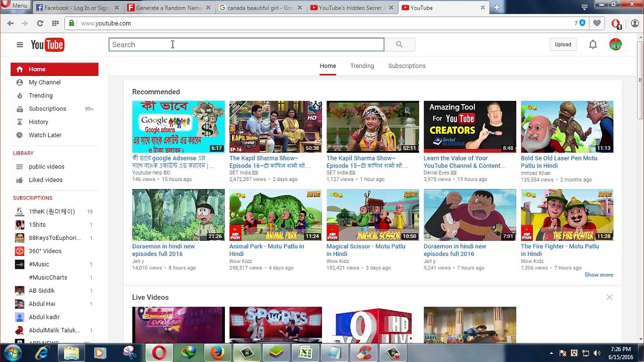Dismiss the Live Videos section
This screenshot has width=644, height=362.
(609, 297)
